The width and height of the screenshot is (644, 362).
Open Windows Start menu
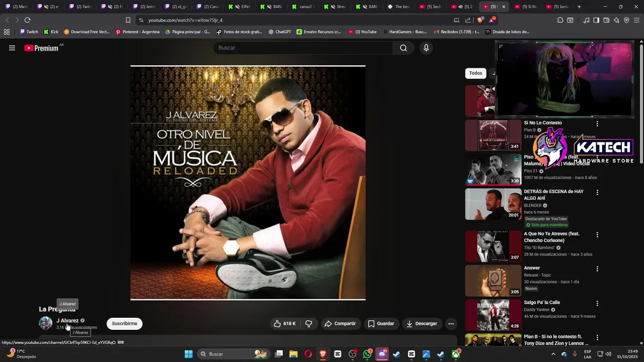pyautogui.click(x=189, y=354)
